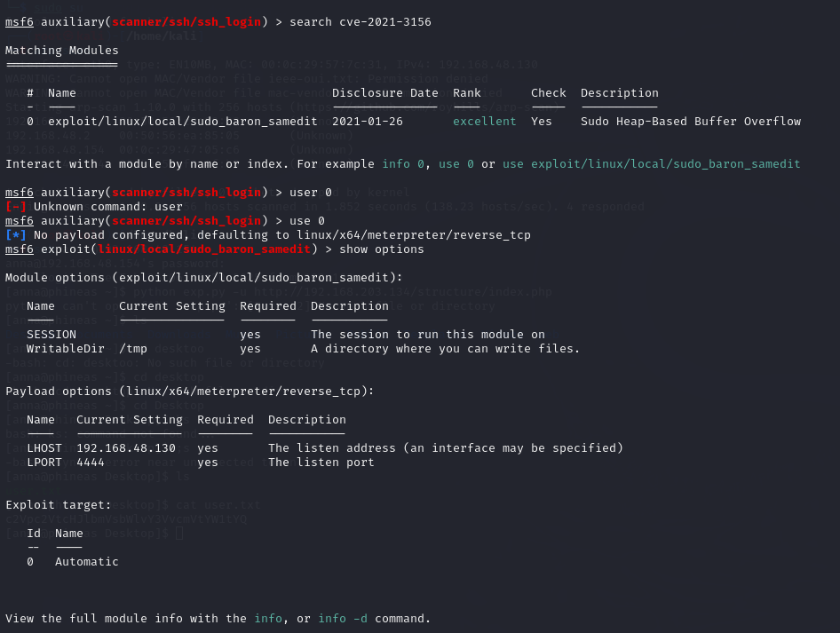Click the green 'info -d' command hint
Image resolution: width=840 pixels, height=633 pixels.
pyautogui.click(x=343, y=619)
